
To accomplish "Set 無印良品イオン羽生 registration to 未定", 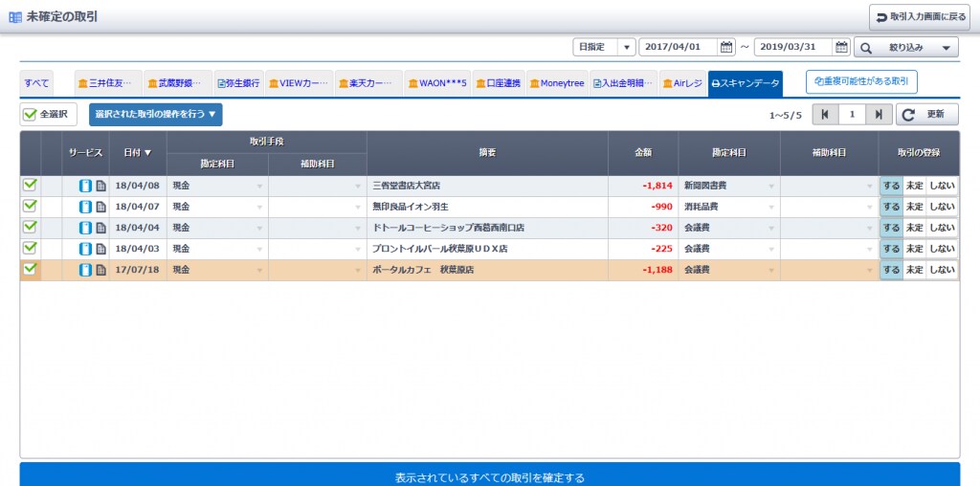I will pyautogui.click(x=914, y=207).
